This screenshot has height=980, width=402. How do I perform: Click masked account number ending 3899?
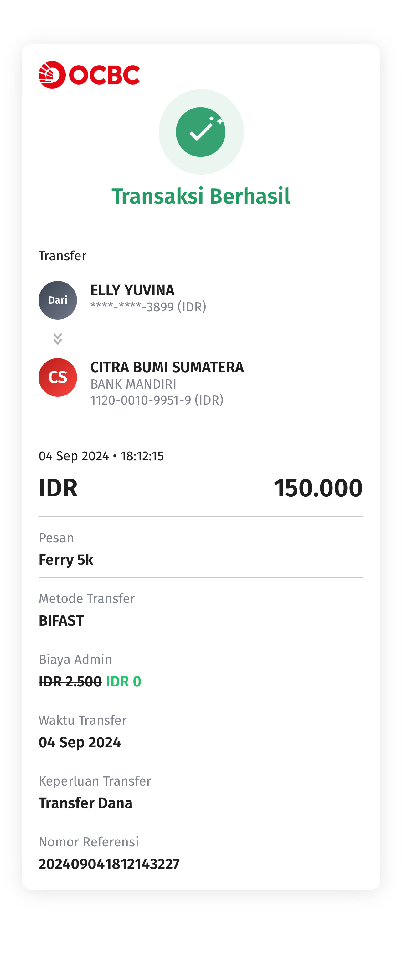[x=148, y=307]
